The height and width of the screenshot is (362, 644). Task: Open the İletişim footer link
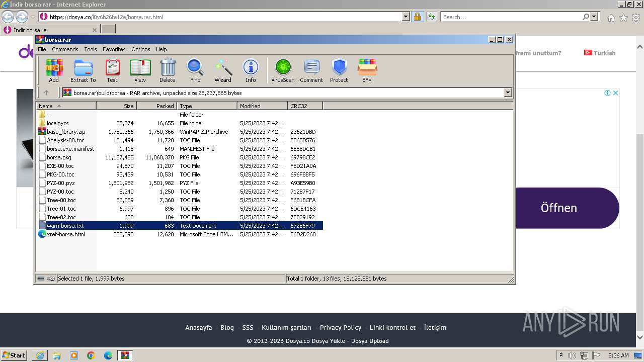[x=435, y=327]
